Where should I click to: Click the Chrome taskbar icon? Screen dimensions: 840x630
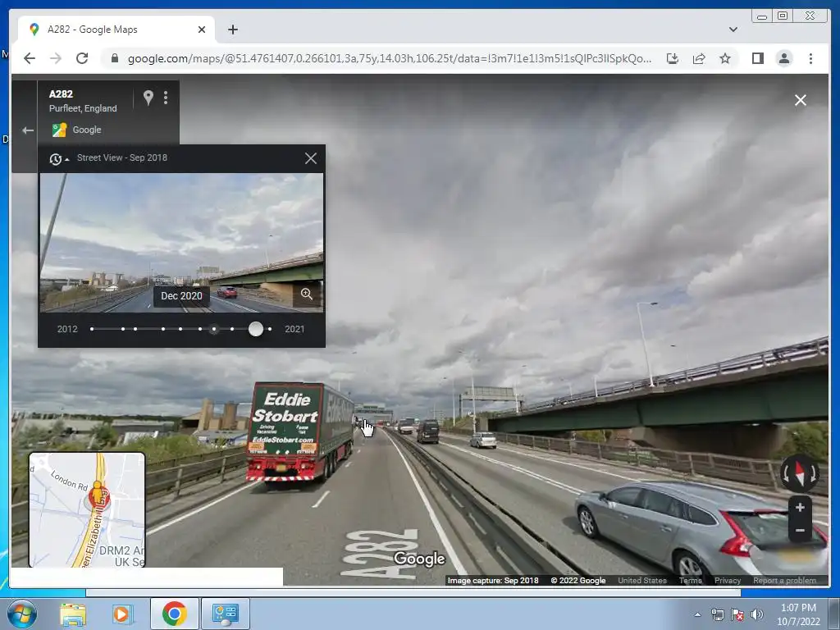(174, 614)
